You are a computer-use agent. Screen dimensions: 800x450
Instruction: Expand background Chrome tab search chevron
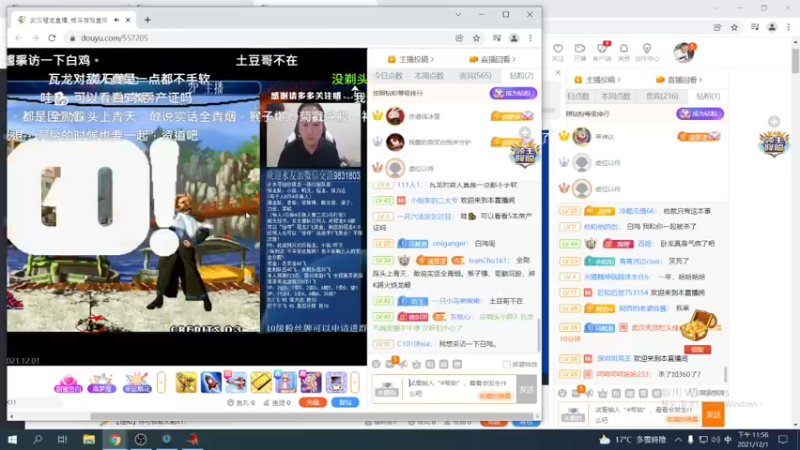(x=716, y=8)
